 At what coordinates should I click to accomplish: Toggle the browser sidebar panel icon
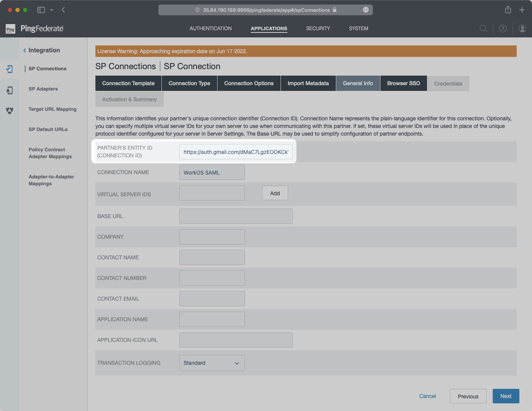tap(41, 10)
